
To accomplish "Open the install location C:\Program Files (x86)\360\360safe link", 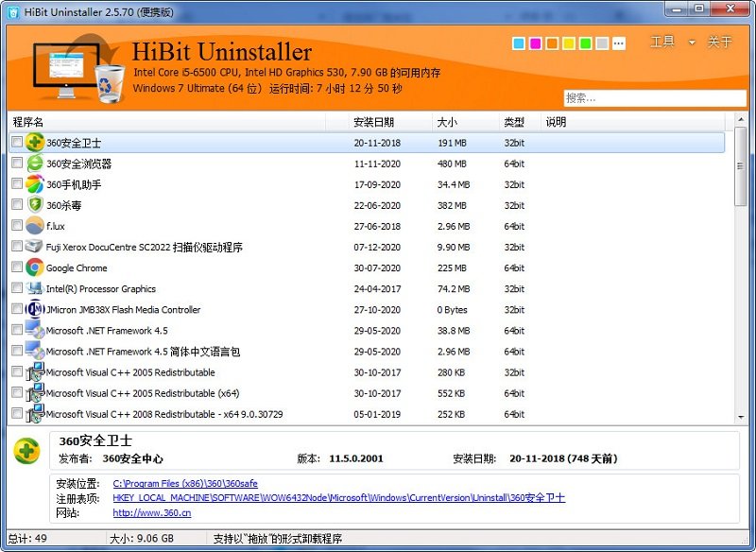I will tap(185, 483).
